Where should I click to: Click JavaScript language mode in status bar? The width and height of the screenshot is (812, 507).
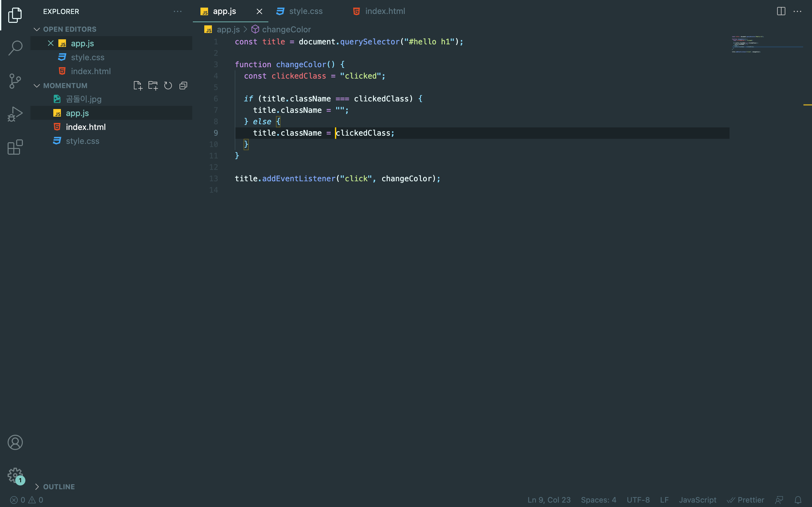tap(697, 500)
